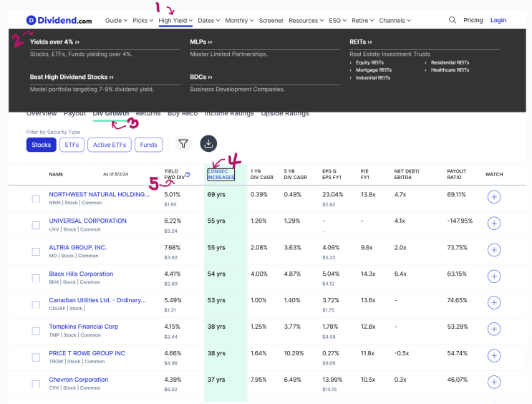
Task: Add Chevron Corporation to watchlist
Action: (493, 383)
